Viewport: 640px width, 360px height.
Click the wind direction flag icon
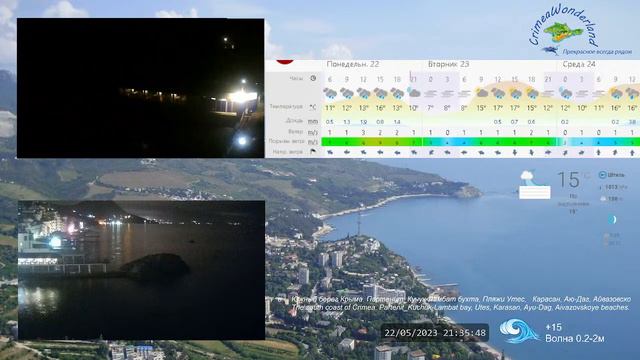(x=313, y=151)
